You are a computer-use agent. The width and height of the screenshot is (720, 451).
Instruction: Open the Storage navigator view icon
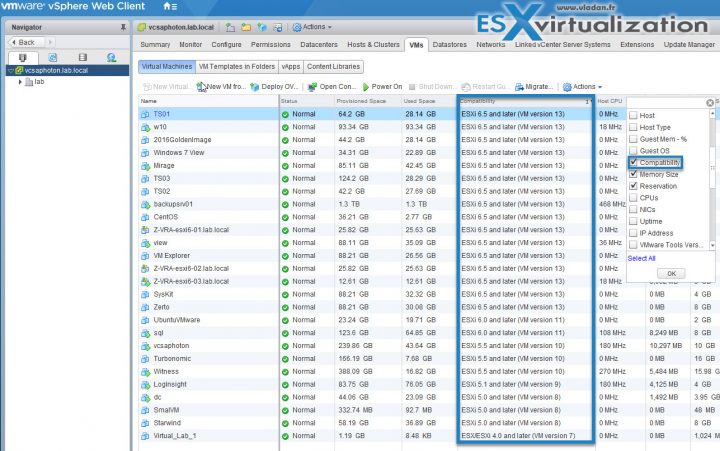point(83,57)
